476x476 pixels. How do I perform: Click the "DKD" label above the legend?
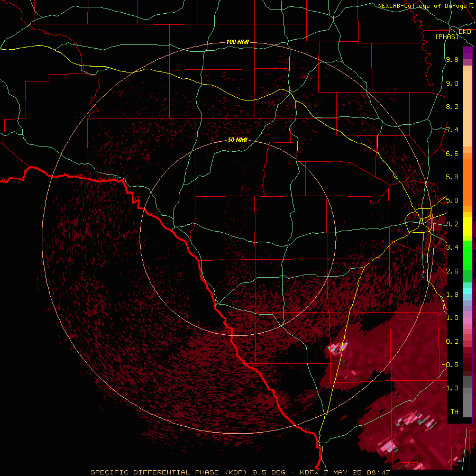coord(464,32)
